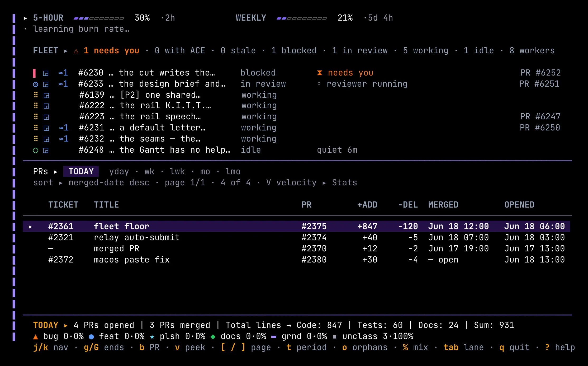Screen dimensions: 588x366
Task: Click the q quit shortcut
Action: pos(514,348)
